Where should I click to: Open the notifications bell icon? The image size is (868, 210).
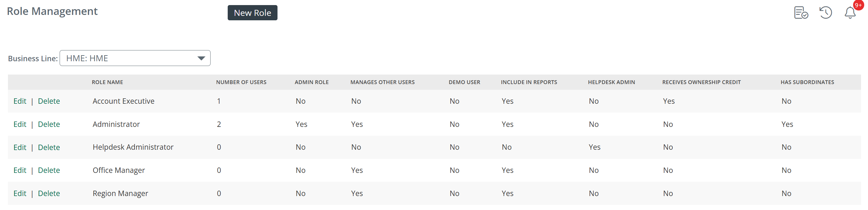(x=850, y=13)
